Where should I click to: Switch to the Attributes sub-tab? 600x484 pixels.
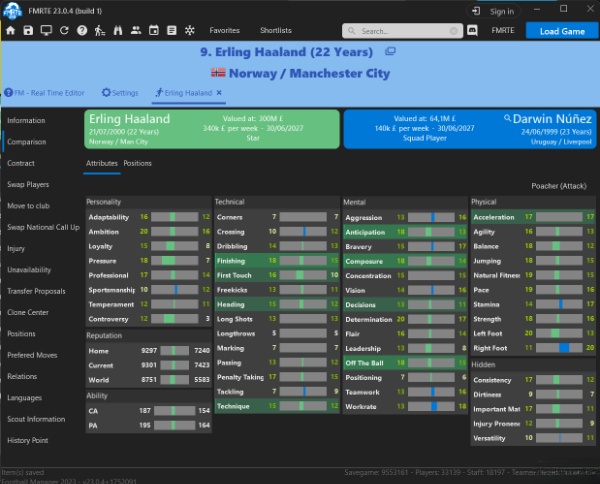pyautogui.click(x=102, y=163)
